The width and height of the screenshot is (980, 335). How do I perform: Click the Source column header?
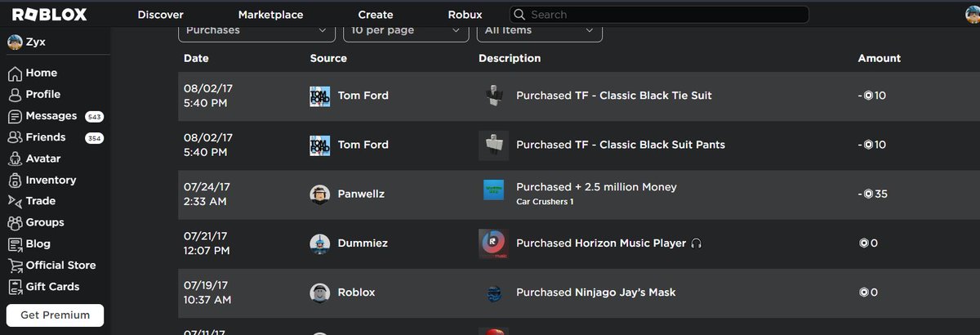click(328, 59)
